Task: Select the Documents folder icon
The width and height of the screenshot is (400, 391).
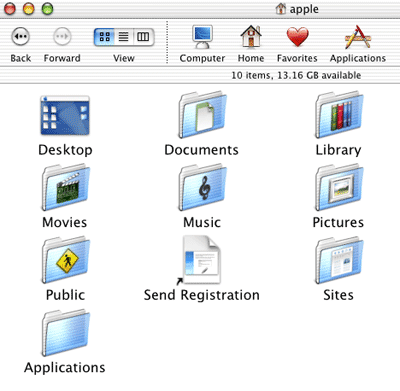Action: click(x=202, y=115)
